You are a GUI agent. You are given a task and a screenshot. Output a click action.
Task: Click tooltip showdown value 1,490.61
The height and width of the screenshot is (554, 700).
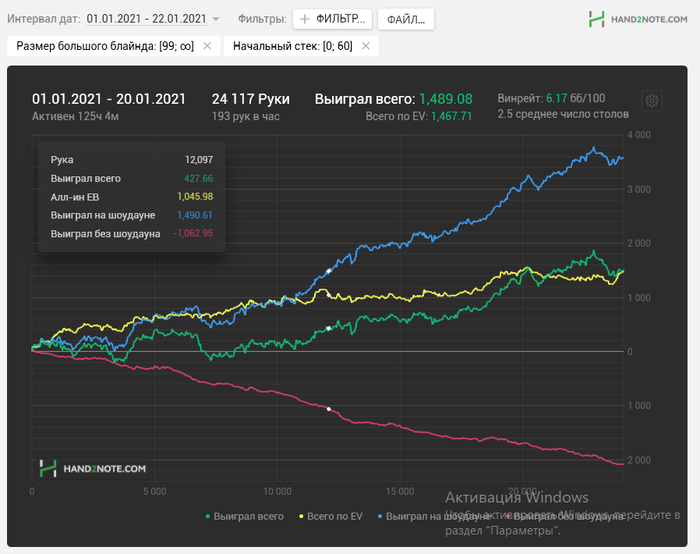tap(195, 215)
